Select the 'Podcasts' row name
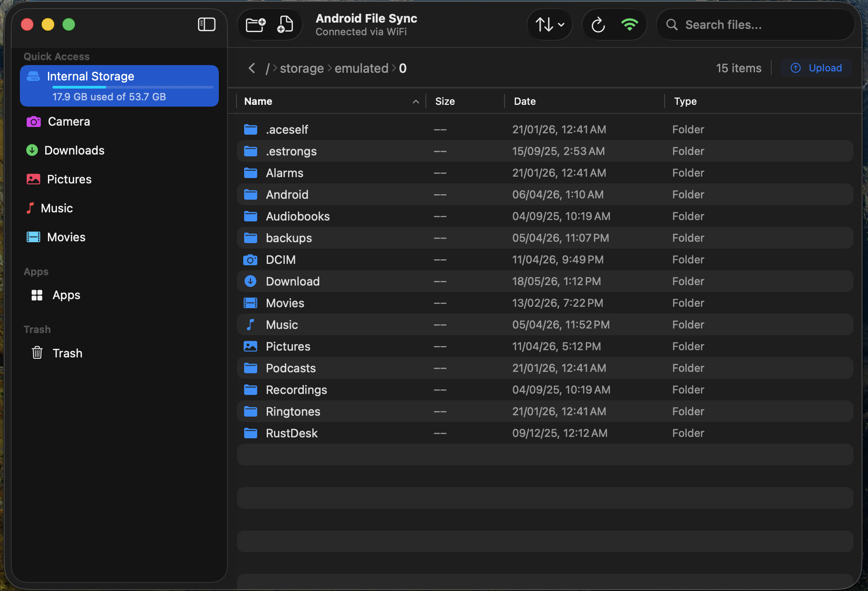868x591 pixels. coord(291,368)
